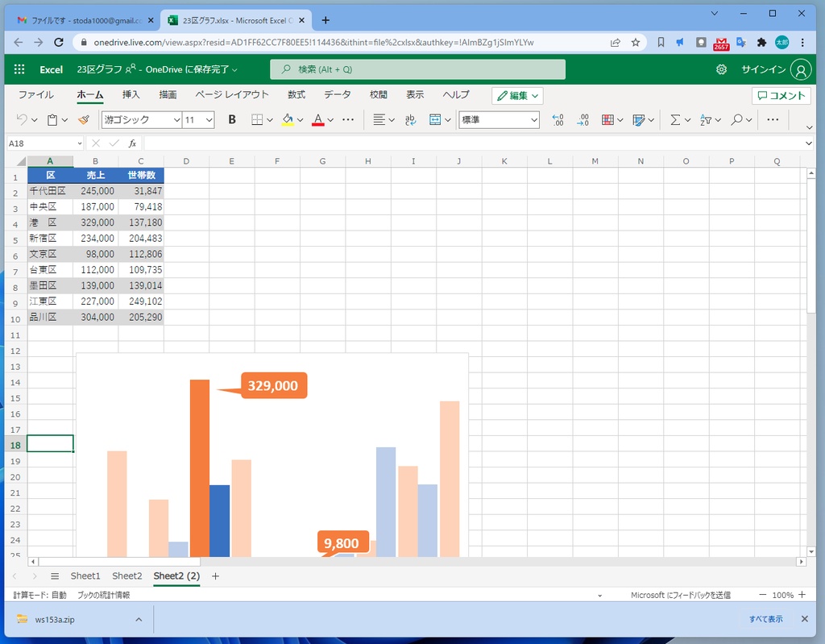
Task: Switch to Sheet1 tab
Action: coord(85,576)
